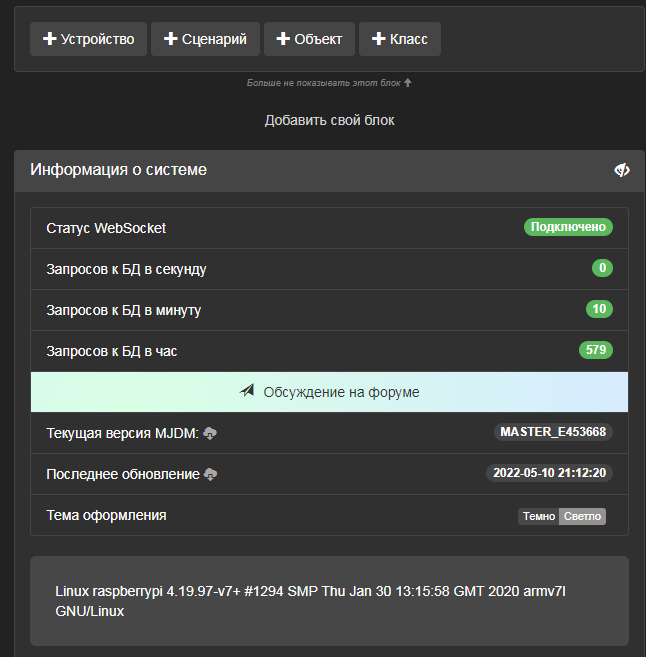Click cloud download icon next to Текущая версия MJDM
The width and height of the screenshot is (646, 657).
click(210, 433)
